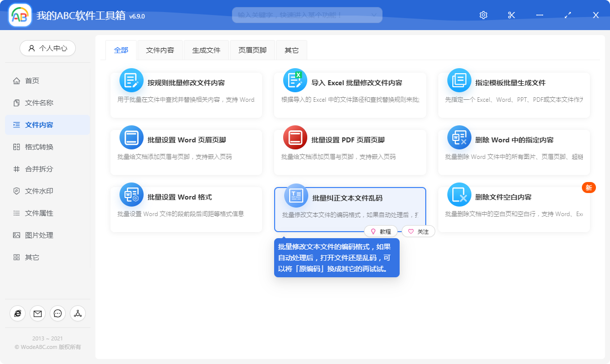Screen dimensions: 610x364
Task: Open the 批量设置 Word 页眉页脚 tool icon
Action: 131,137
